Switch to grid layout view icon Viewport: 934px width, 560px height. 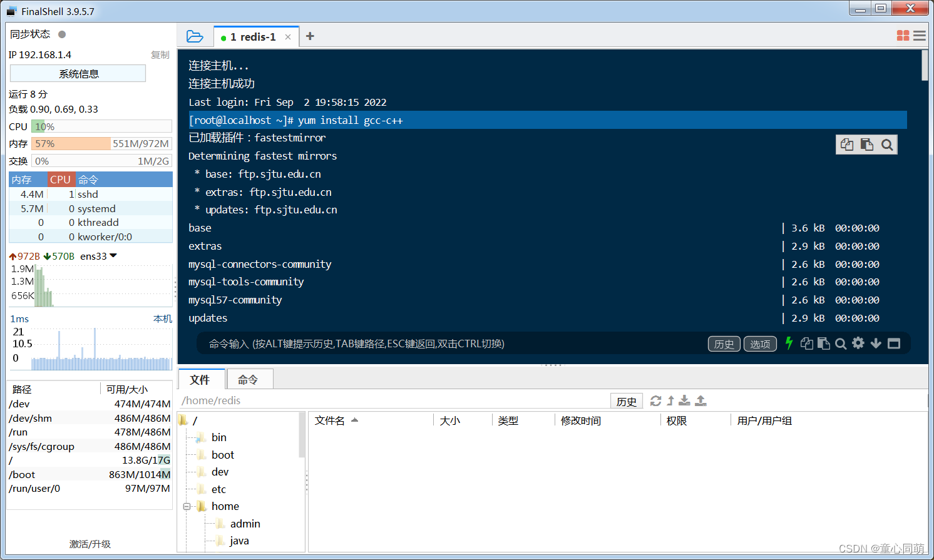903,36
